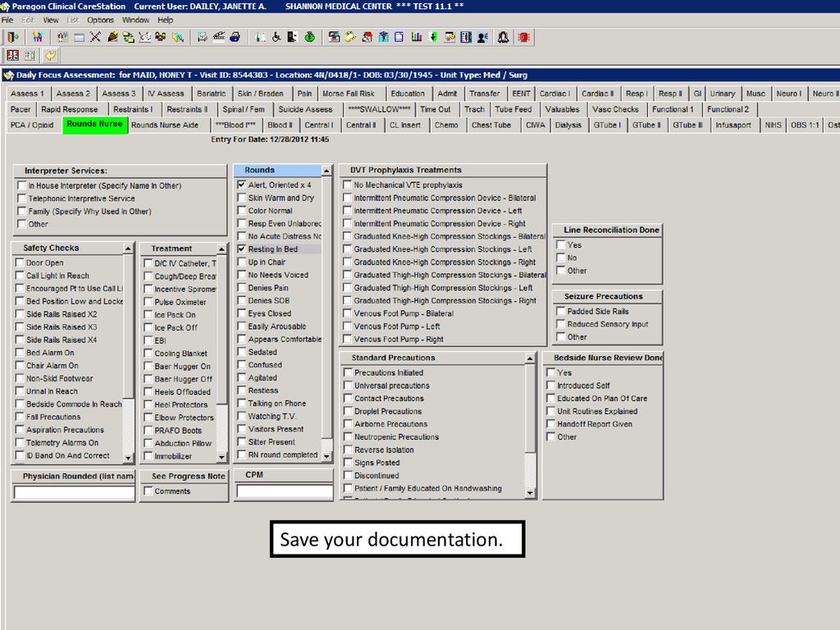Screen dimensions: 840x630
Task: Click Standard Precautions up arrow
Action: pos(530,358)
